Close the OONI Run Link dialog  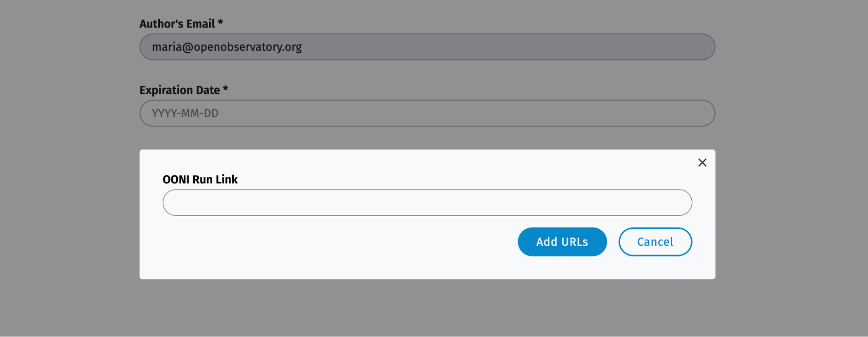702,163
